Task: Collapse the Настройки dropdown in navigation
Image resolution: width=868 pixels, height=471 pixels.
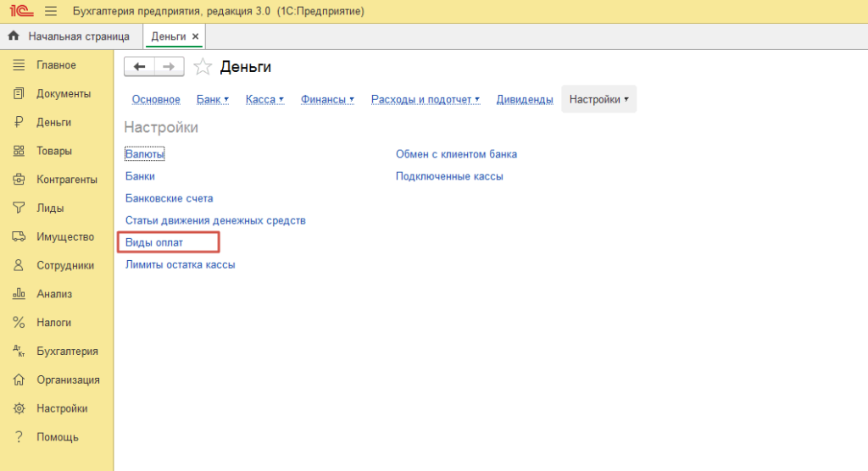Action: [x=599, y=100]
